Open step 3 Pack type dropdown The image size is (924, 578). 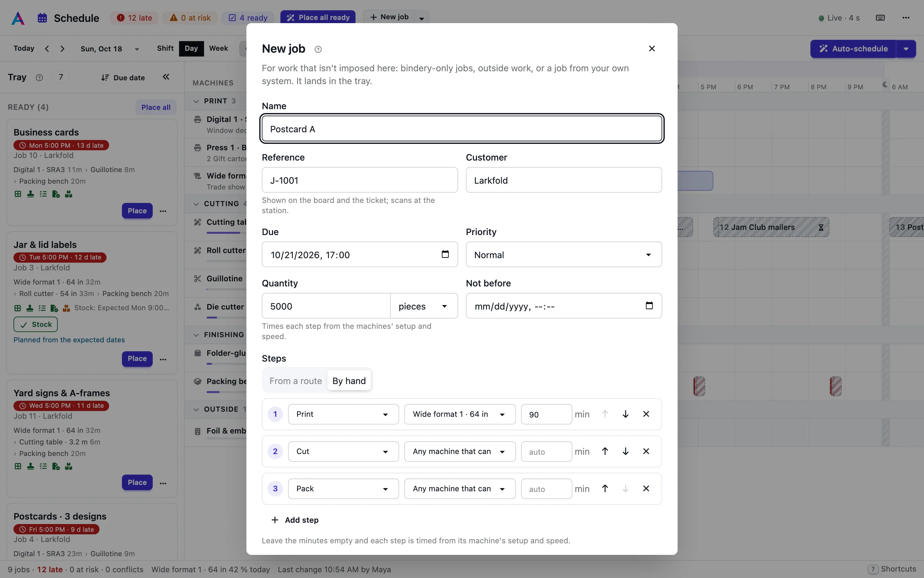(x=343, y=489)
